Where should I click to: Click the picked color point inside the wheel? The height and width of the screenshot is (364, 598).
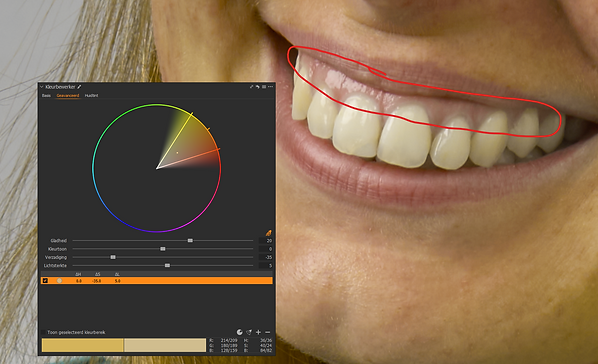pos(177,153)
